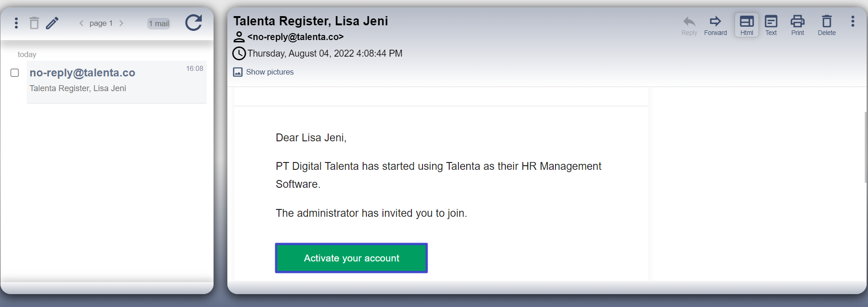Compose new mail with the pencil icon
This screenshot has width=868, height=307.
52,23
